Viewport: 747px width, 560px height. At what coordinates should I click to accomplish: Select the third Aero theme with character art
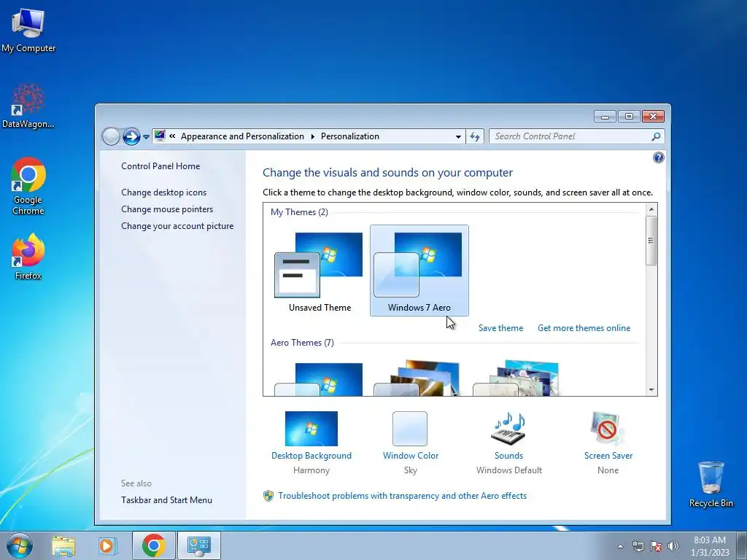pos(516,378)
